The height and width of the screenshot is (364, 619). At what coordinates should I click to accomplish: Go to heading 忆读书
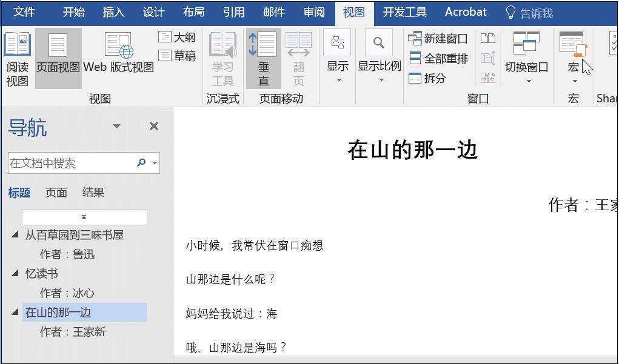(41, 274)
